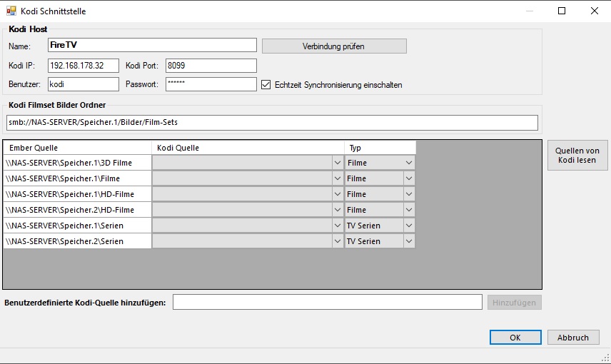Open Kodi Quelle dropdown for Speicher.1\3D Filme
Viewport: 611px width, 364px height.
point(338,163)
